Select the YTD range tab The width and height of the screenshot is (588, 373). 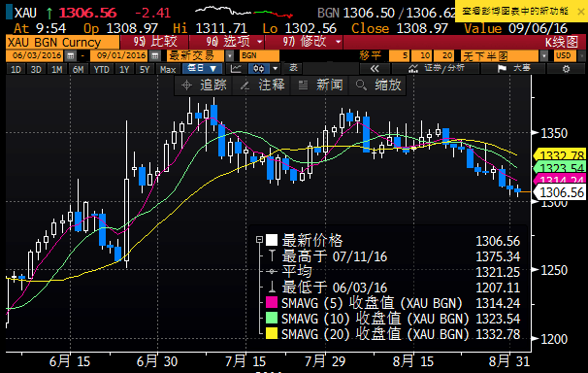point(101,69)
